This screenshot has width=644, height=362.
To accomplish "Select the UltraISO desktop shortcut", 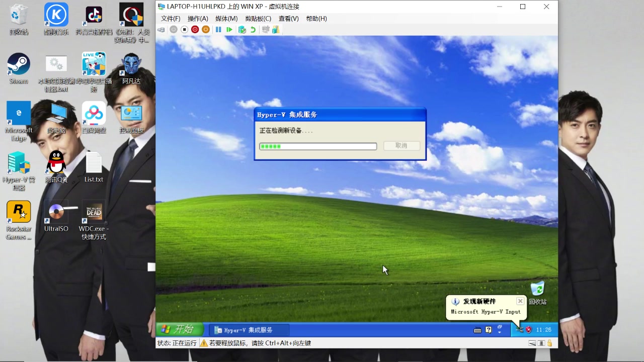I will [56, 216].
